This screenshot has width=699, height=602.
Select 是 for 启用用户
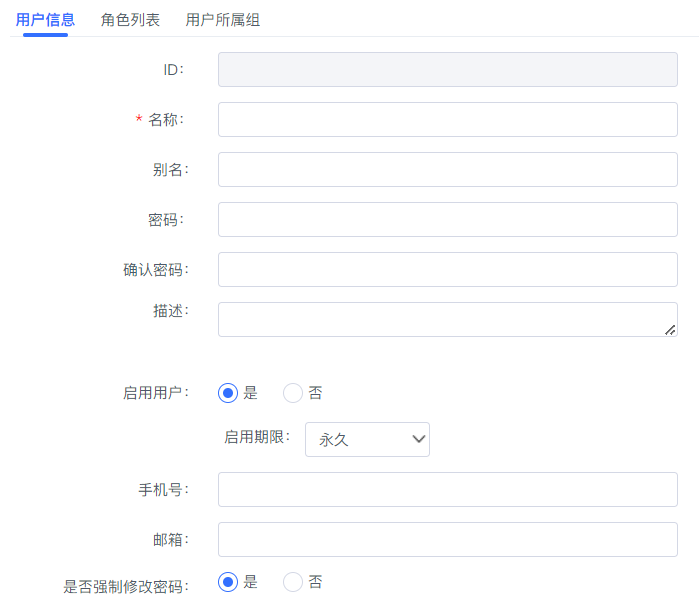coord(228,393)
